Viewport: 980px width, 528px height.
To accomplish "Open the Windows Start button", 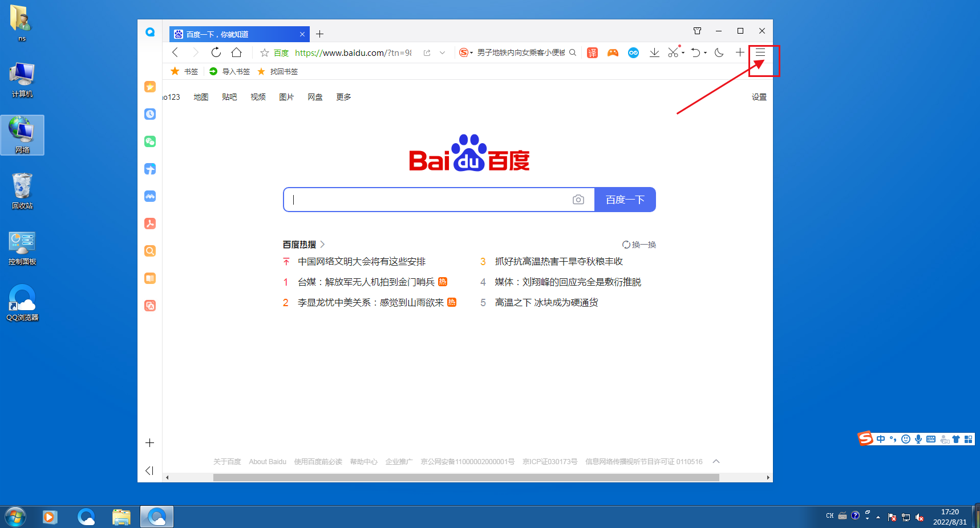I will tap(15, 517).
